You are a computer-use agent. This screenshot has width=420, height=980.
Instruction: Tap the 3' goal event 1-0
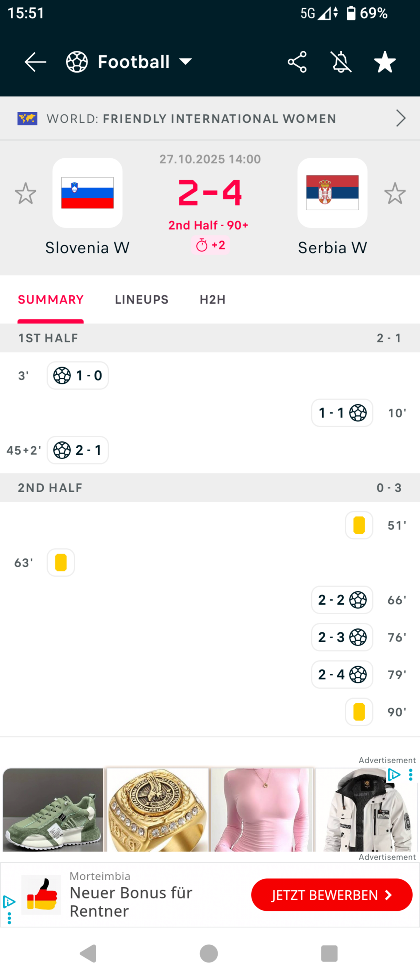pyautogui.click(x=78, y=375)
